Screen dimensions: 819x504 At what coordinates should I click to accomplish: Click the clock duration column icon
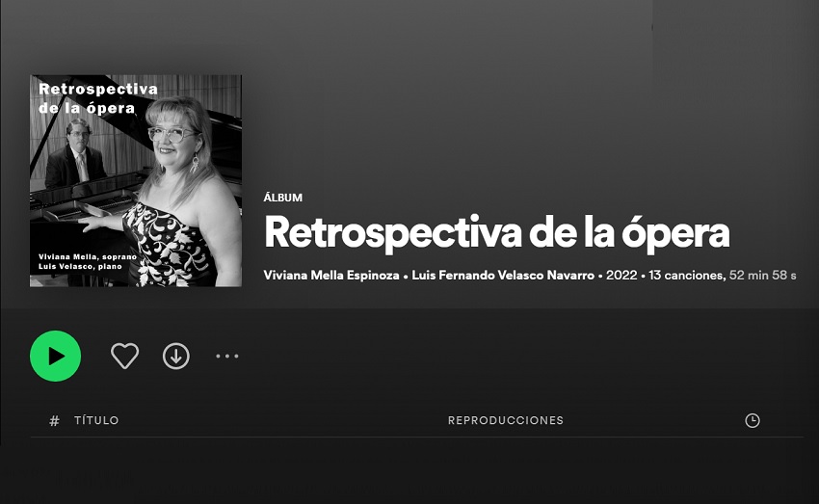pos(753,420)
